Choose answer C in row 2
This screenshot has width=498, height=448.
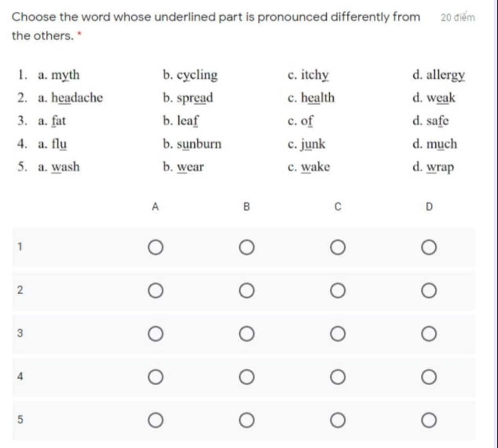[338, 291]
